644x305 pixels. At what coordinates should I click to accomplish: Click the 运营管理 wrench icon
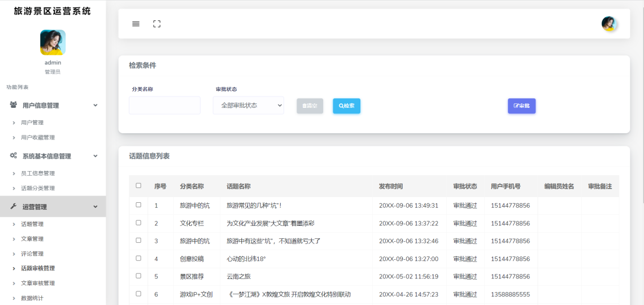point(14,207)
